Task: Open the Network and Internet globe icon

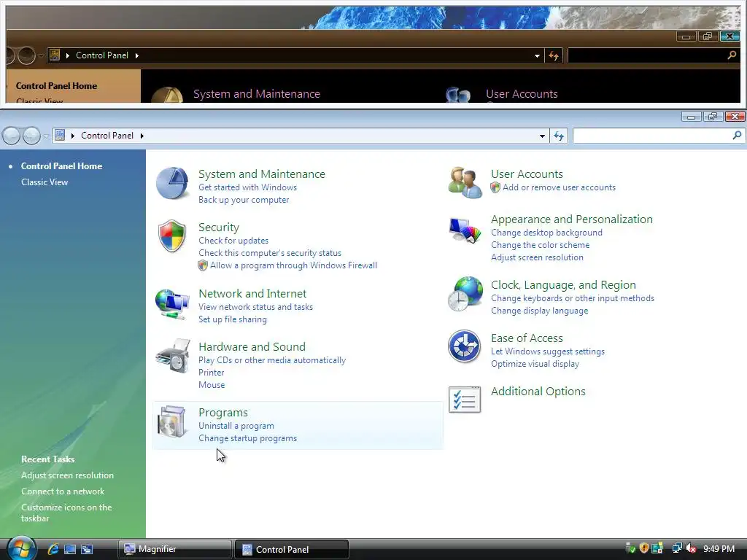Action: coord(172,304)
